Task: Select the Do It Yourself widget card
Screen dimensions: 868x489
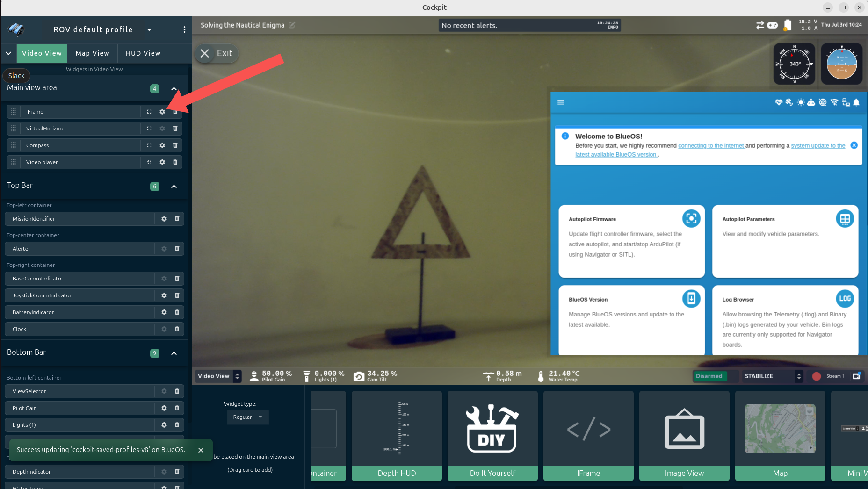Action: [492, 436]
